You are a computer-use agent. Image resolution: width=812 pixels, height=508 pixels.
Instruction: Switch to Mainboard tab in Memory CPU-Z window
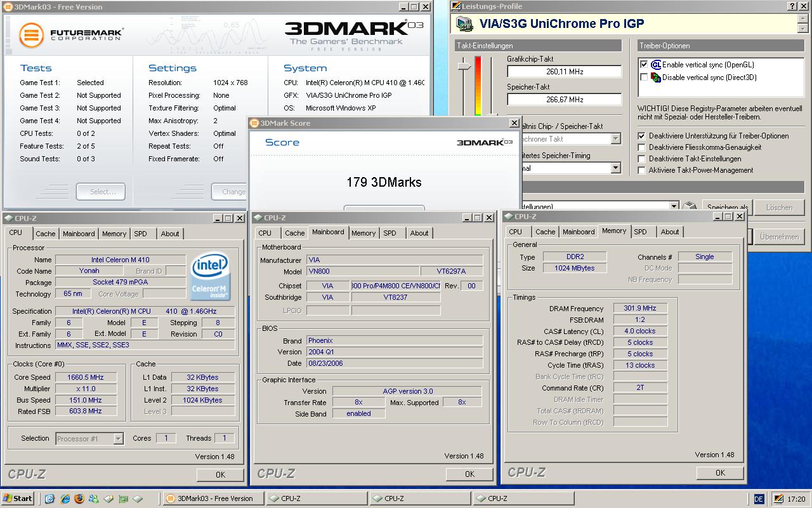(579, 232)
